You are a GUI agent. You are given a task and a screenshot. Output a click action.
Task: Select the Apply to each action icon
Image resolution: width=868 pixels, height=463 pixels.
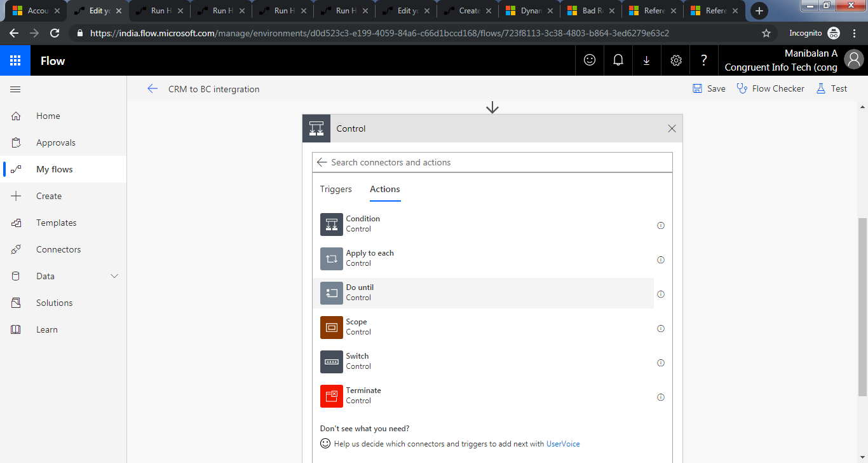[332, 258]
